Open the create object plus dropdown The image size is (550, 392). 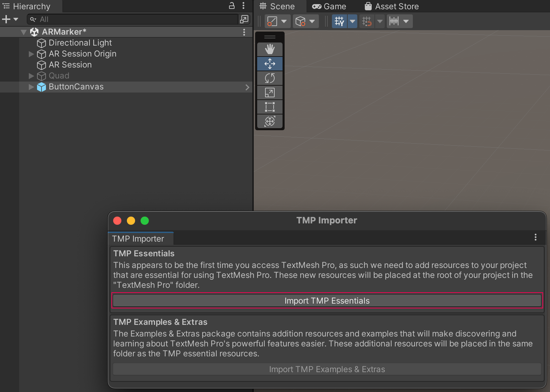10,20
